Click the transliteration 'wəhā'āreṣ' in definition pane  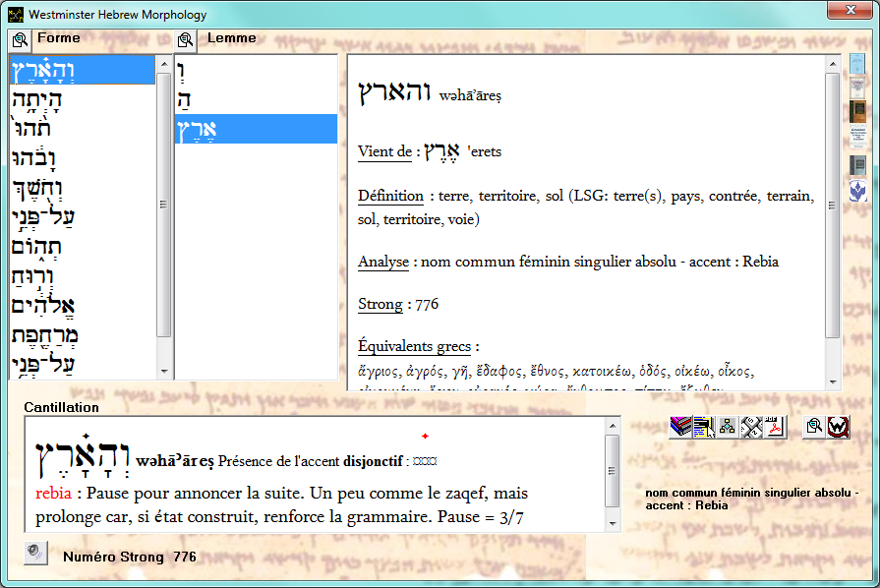point(470,96)
